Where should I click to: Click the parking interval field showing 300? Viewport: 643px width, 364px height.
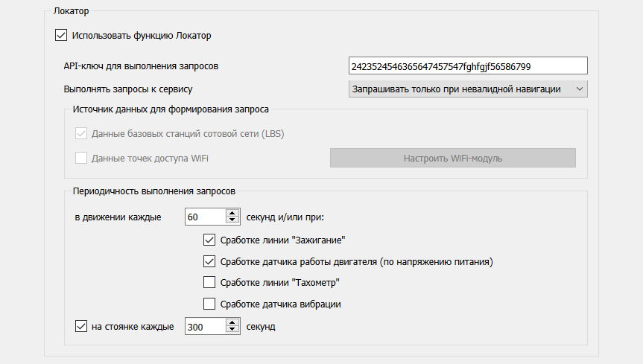204,326
